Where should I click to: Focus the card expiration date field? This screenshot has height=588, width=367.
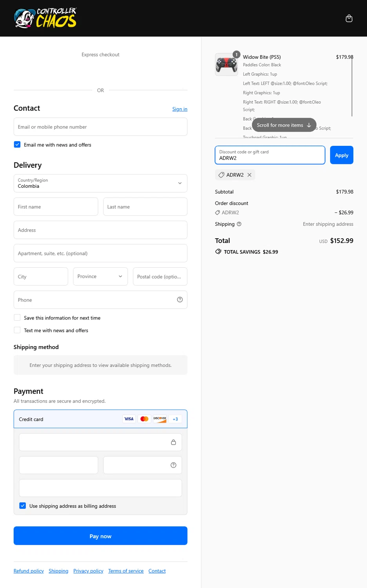[58, 465]
